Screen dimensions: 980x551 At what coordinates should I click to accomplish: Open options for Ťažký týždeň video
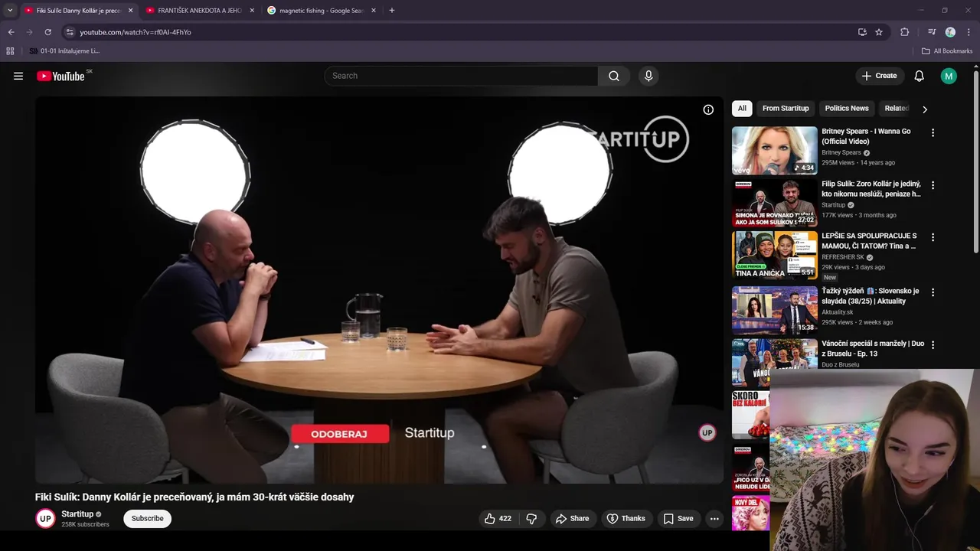click(x=933, y=292)
